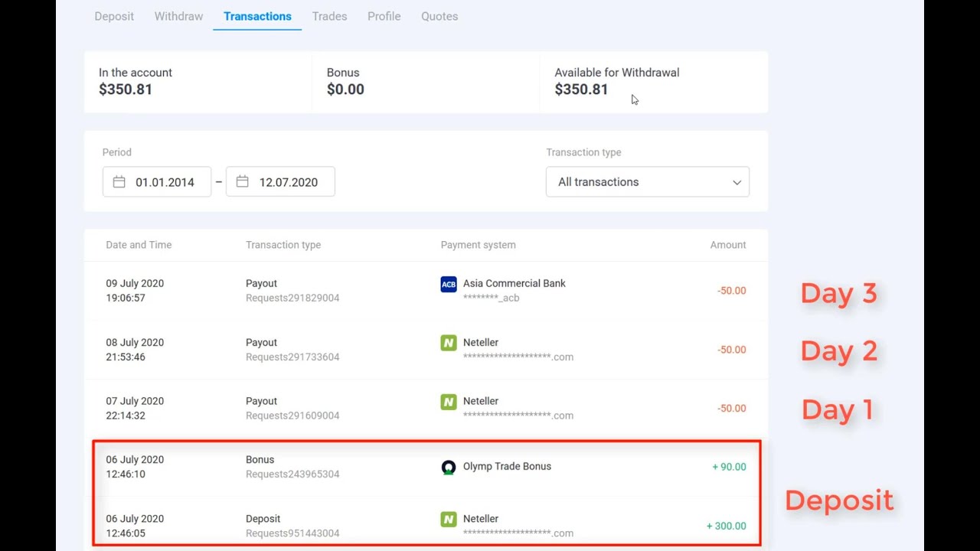The image size is (980, 551).
Task: Click the Neteller icon on 08 July payout
Action: [449, 343]
